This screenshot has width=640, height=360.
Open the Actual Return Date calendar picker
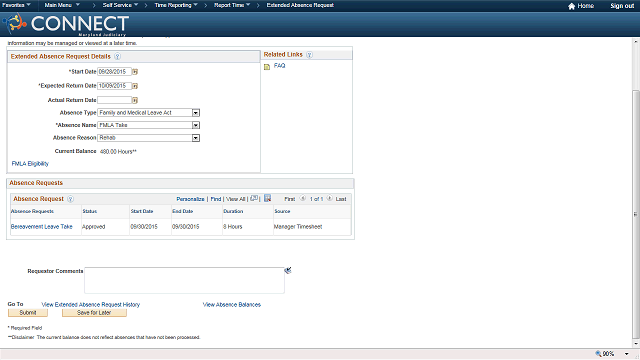[135, 100]
